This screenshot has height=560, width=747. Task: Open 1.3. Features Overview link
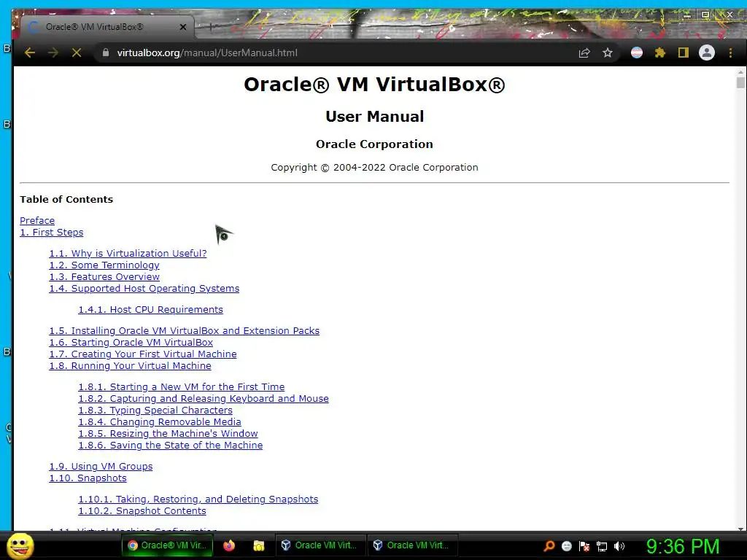tap(104, 276)
